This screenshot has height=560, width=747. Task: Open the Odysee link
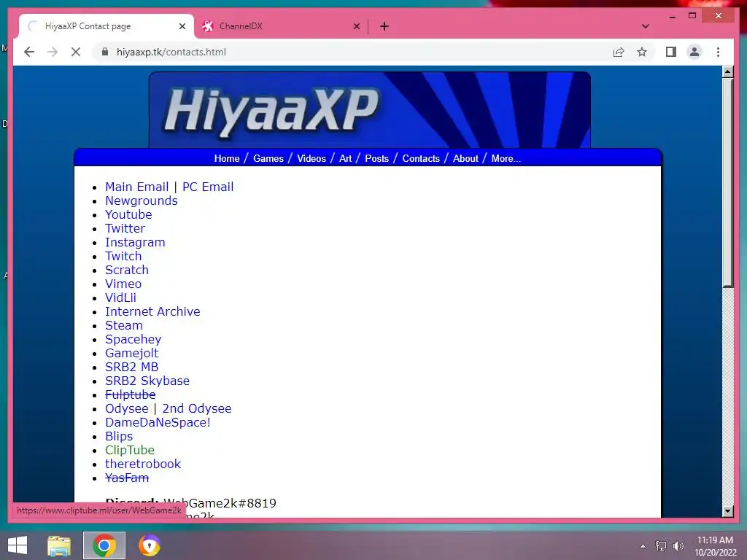[x=127, y=408]
